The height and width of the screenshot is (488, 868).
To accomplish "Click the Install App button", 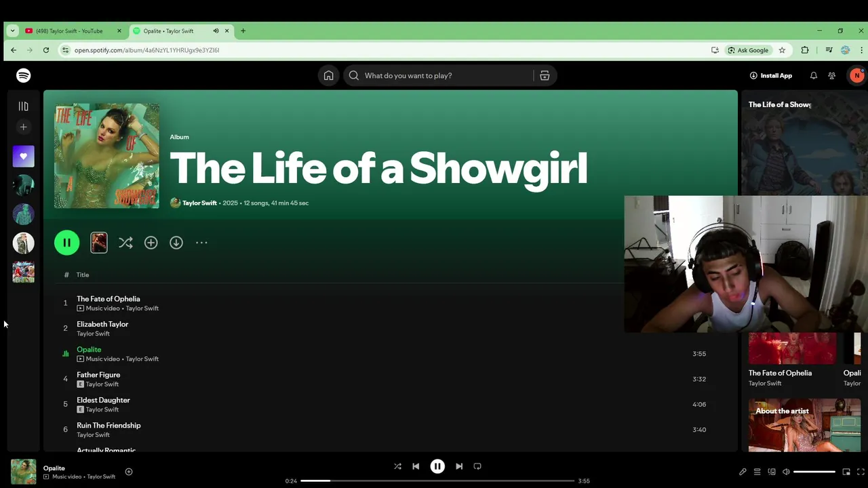I will click(x=771, y=75).
